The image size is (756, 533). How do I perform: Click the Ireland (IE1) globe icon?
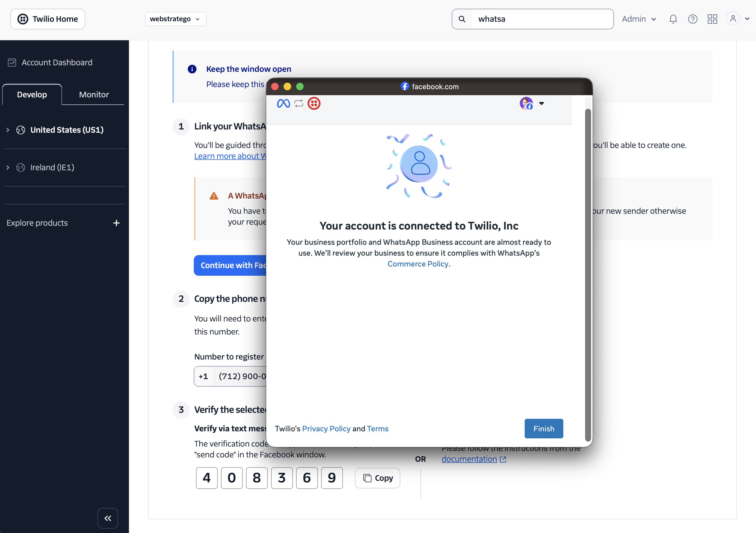20,168
